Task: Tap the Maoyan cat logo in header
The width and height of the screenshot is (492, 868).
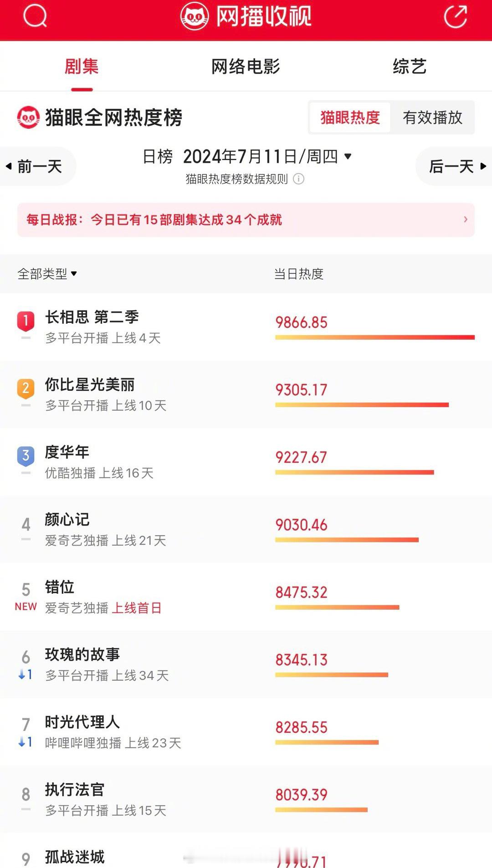Action: pyautogui.click(x=195, y=16)
